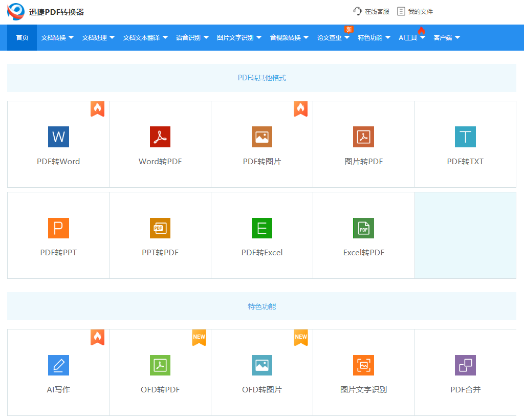Expand the 论文查重 dropdown

333,38
